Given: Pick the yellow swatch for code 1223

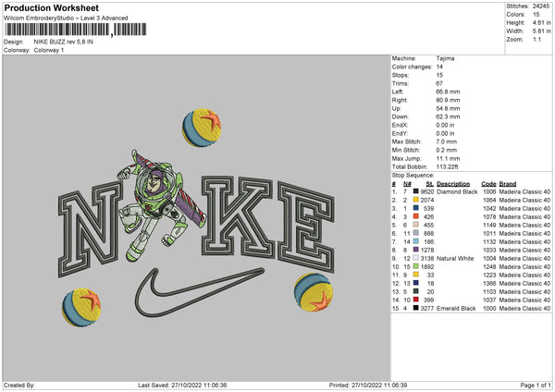Looking at the screenshot, I should pos(416,275).
